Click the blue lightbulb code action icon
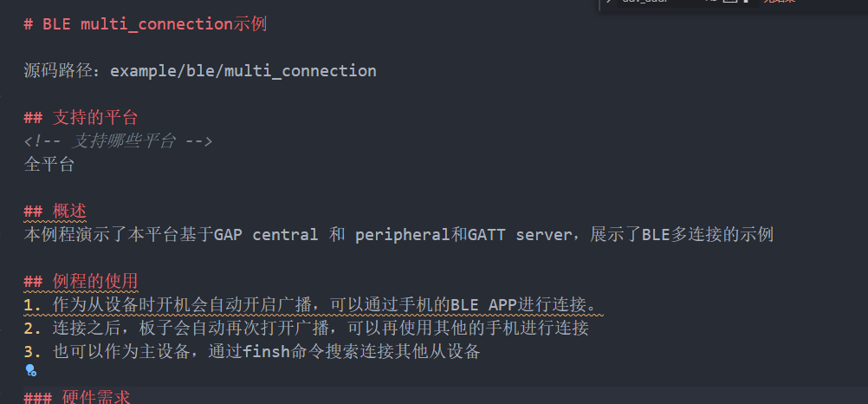 (31, 371)
